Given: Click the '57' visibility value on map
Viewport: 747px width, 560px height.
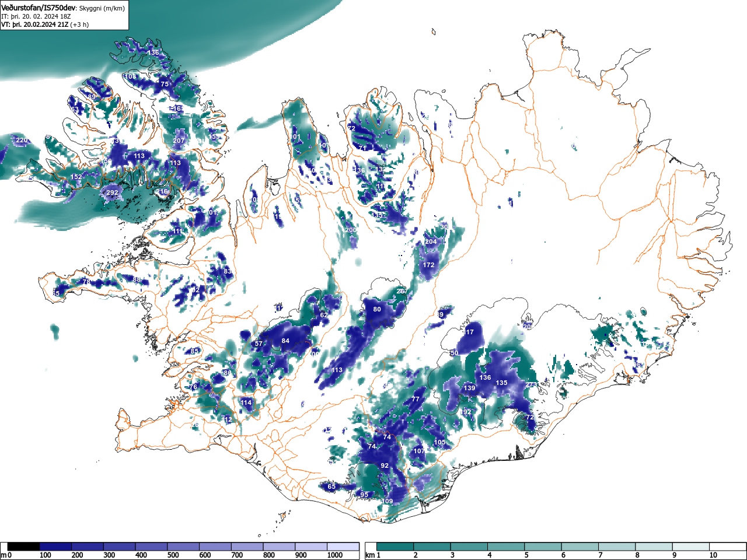Looking at the screenshot, I should [259, 344].
